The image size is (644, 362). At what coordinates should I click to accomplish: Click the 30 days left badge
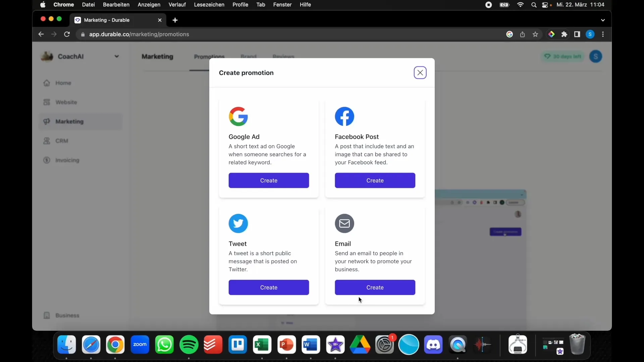point(563,56)
